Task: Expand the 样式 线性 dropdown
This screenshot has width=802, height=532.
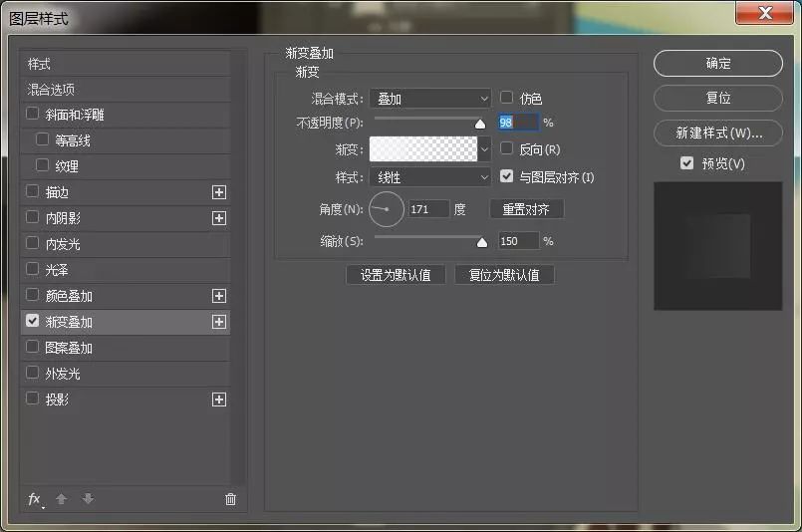Action: tap(430, 177)
